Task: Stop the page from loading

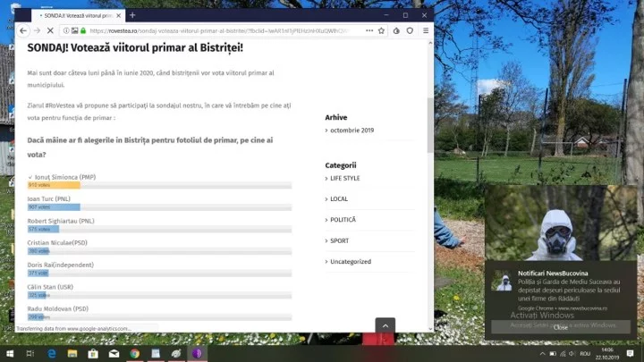Action: 50,30
